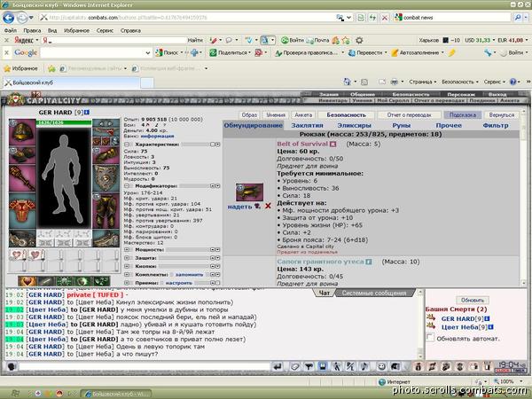Click the red chest armor slot
Image resolution: width=532 pixels, height=399 pixels.
coord(22,211)
